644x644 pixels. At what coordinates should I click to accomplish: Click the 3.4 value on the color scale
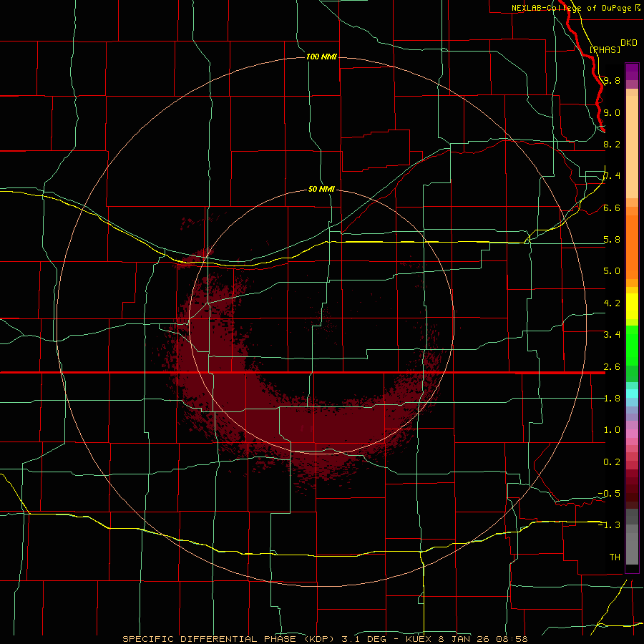click(x=612, y=334)
